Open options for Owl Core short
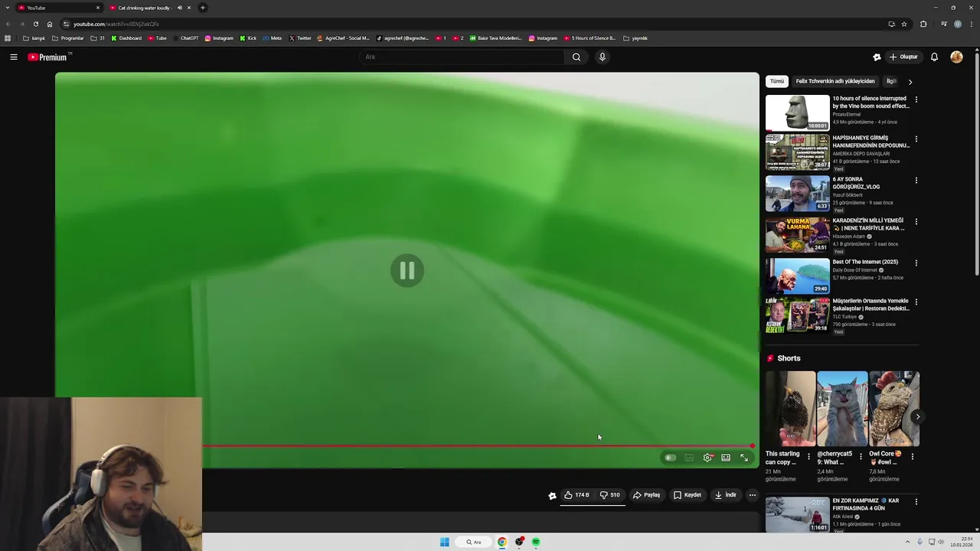Image resolution: width=980 pixels, height=551 pixels. (912, 457)
